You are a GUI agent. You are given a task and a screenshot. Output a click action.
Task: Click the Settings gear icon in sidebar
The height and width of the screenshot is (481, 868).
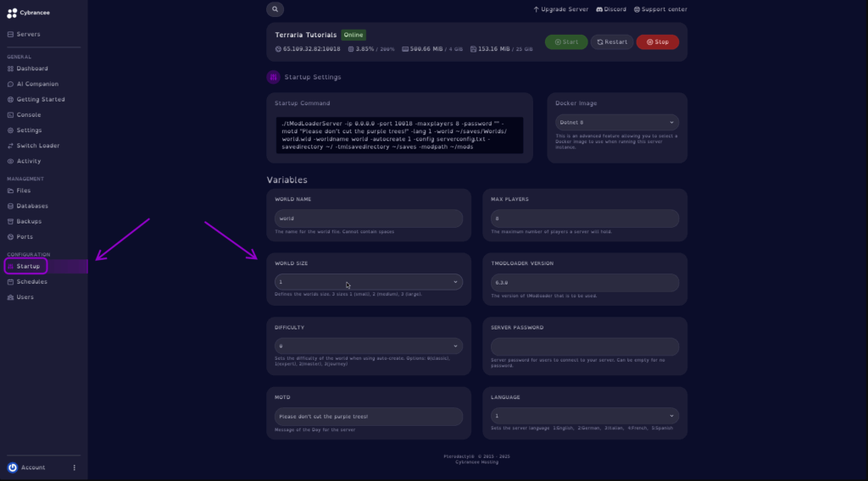(10, 130)
